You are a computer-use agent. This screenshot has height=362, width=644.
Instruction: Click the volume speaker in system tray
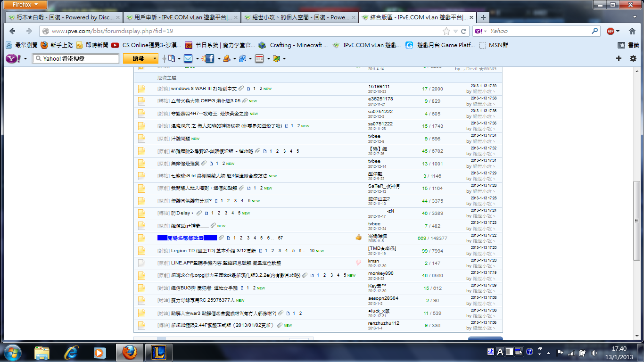point(594,352)
